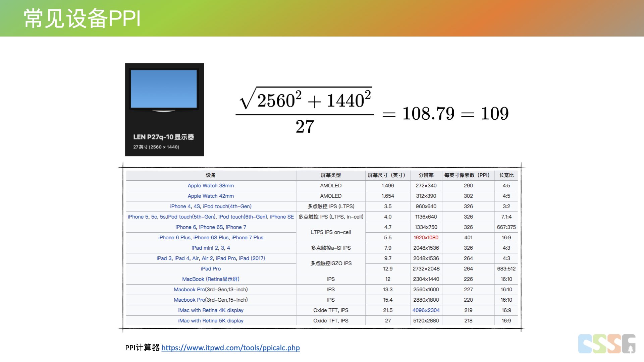The image size is (644, 362).
Task: Click the 683:512 aspect ratio cell
Action: click(x=506, y=269)
